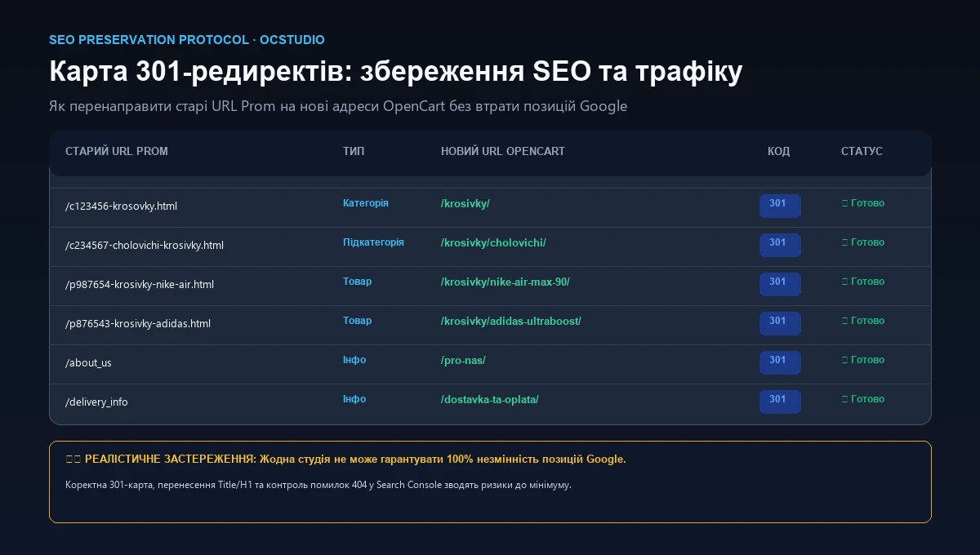Click the 301 badge in the nike-air-max-90 row
The image size is (980, 555).
click(x=780, y=284)
